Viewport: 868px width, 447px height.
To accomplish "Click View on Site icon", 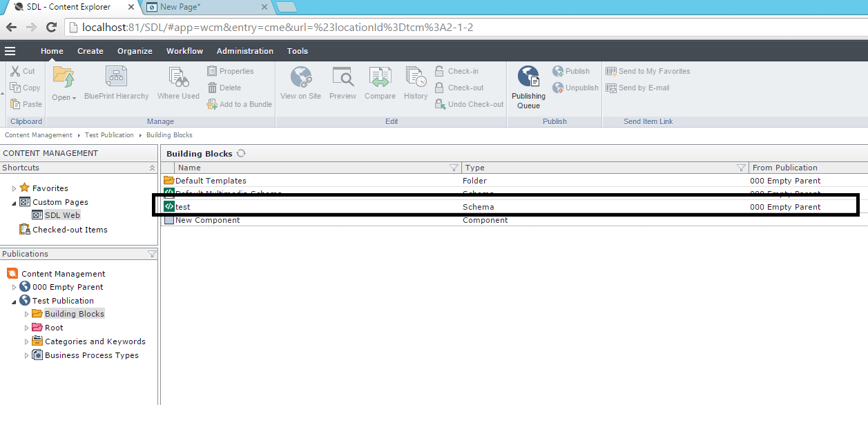I will (x=300, y=77).
